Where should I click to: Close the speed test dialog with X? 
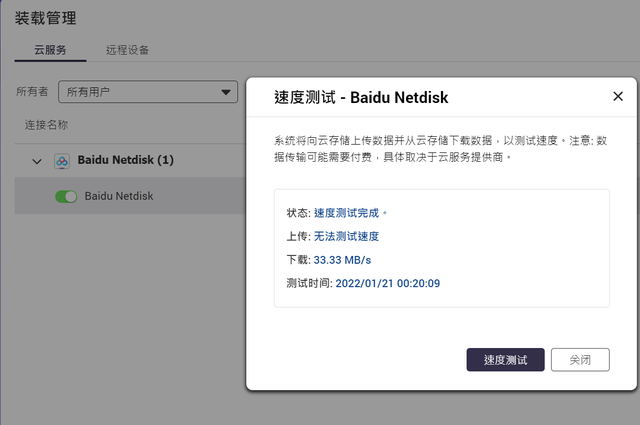point(618,96)
